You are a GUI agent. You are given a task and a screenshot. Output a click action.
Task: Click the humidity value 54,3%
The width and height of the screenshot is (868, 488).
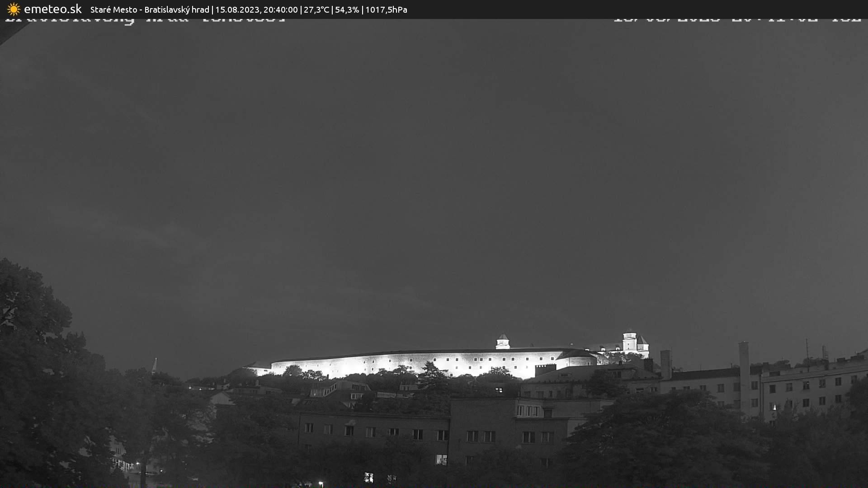click(x=348, y=9)
